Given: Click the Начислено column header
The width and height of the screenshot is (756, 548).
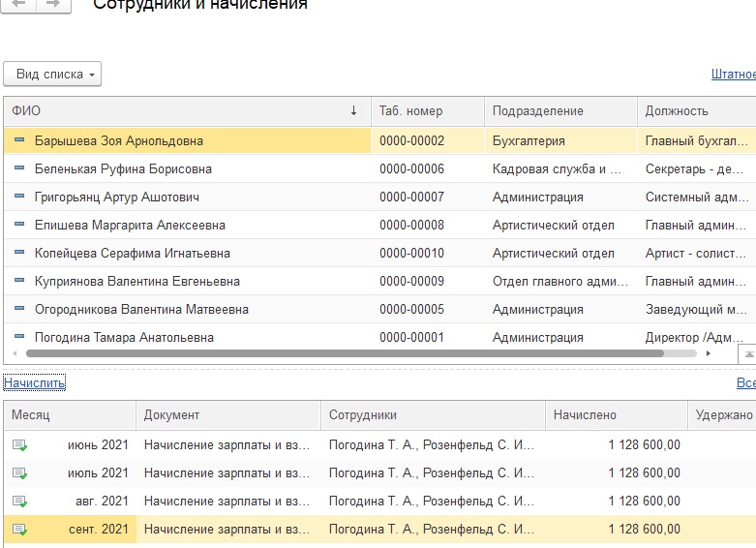Looking at the screenshot, I should [617, 414].
